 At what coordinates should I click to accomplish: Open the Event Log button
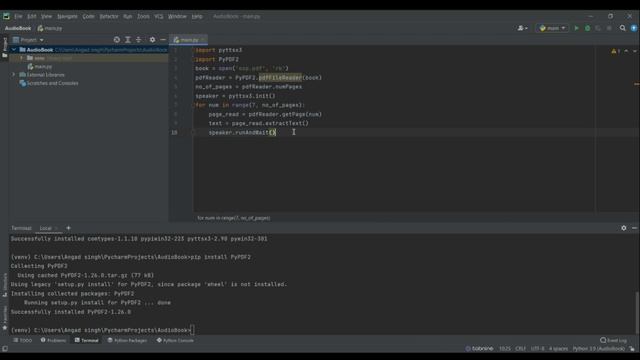[x=613, y=340]
